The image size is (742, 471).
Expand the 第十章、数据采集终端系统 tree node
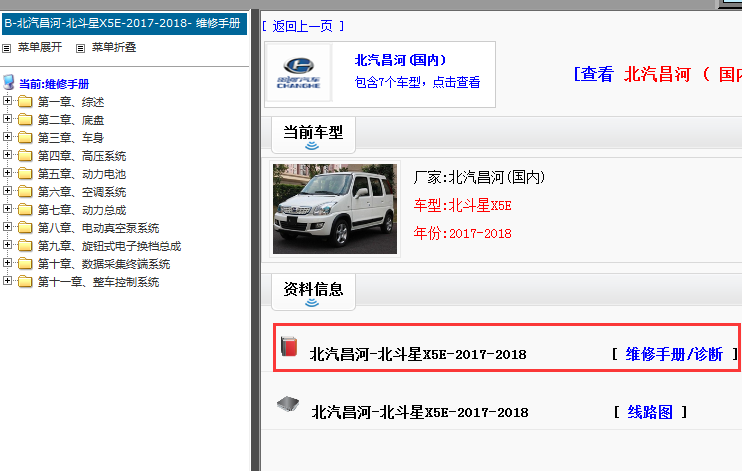point(7,262)
